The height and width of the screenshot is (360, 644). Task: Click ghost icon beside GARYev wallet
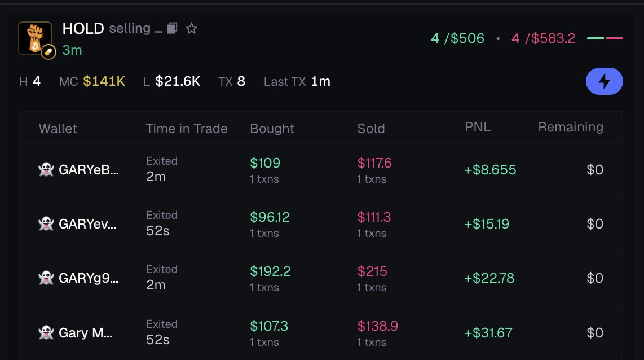[46, 224]
